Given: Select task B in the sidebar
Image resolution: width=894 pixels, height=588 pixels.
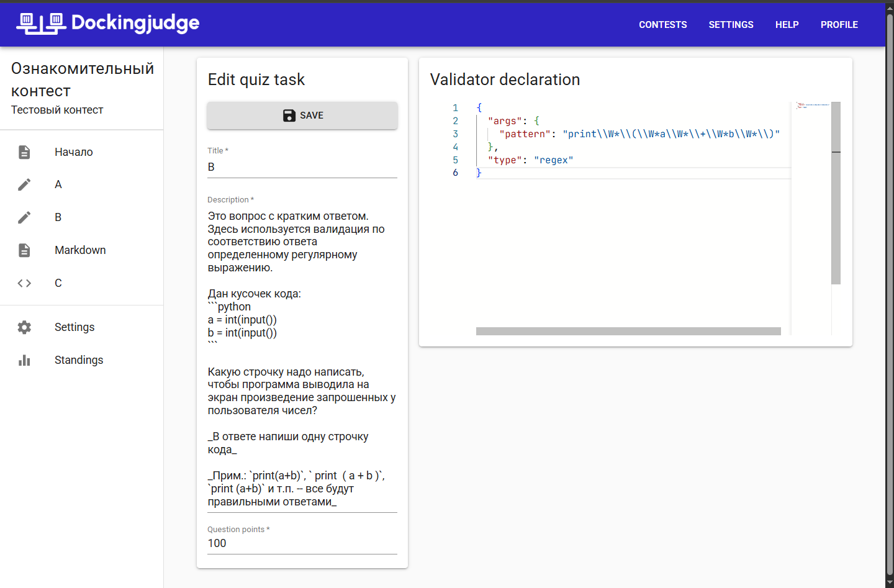Looking at the screenshot, I should point(82,217).
